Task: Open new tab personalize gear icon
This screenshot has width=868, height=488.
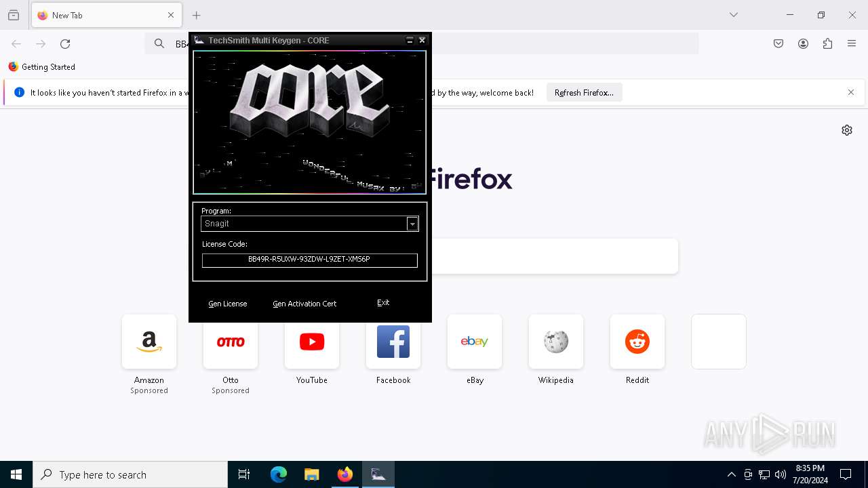Action: (847, 130)
